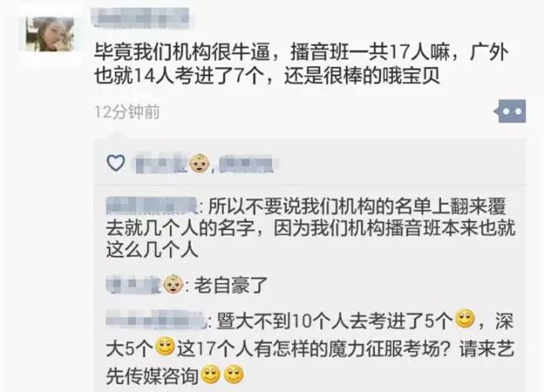Viewport: 544px width, 392px height.
Task: Open the blurred name of the first commenter
Action: (151, 205)
